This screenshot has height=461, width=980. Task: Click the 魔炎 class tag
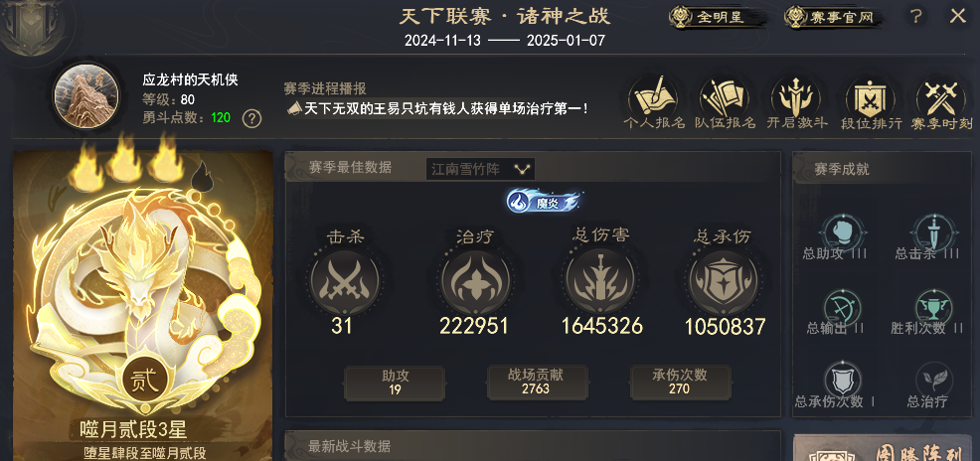tap(544, 202)
